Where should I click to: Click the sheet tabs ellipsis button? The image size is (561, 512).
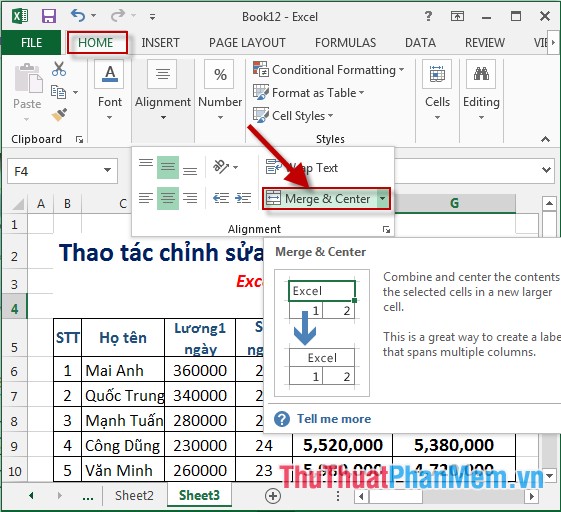(88, 497)
